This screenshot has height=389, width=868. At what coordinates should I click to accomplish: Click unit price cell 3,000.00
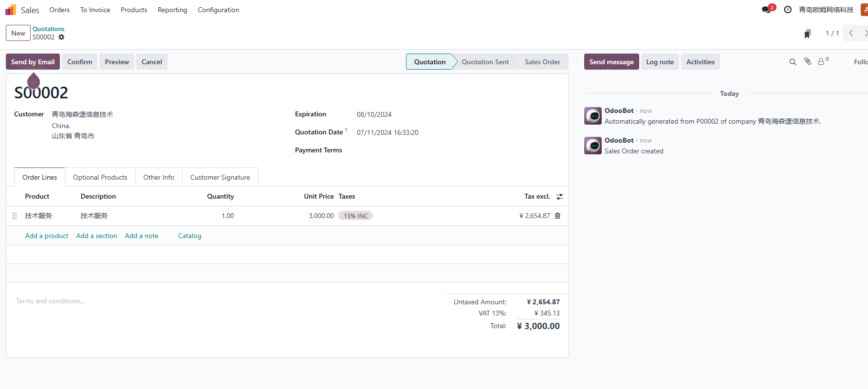321,216
